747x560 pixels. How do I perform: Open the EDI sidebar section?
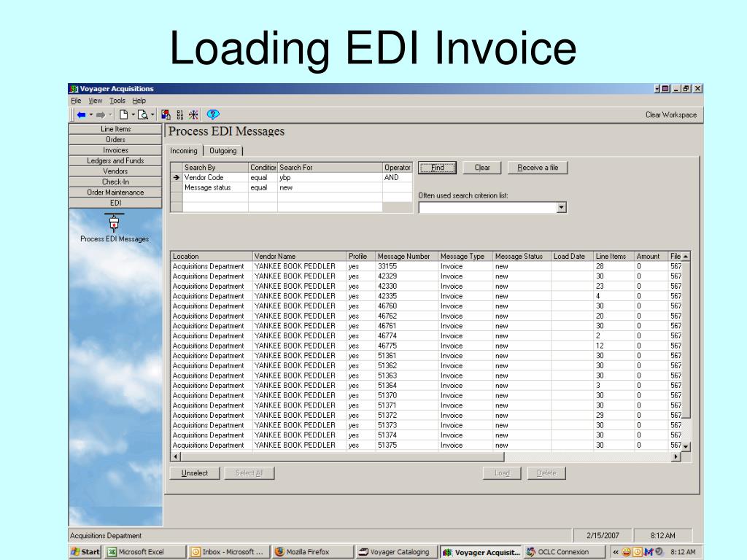pos(115,203)
